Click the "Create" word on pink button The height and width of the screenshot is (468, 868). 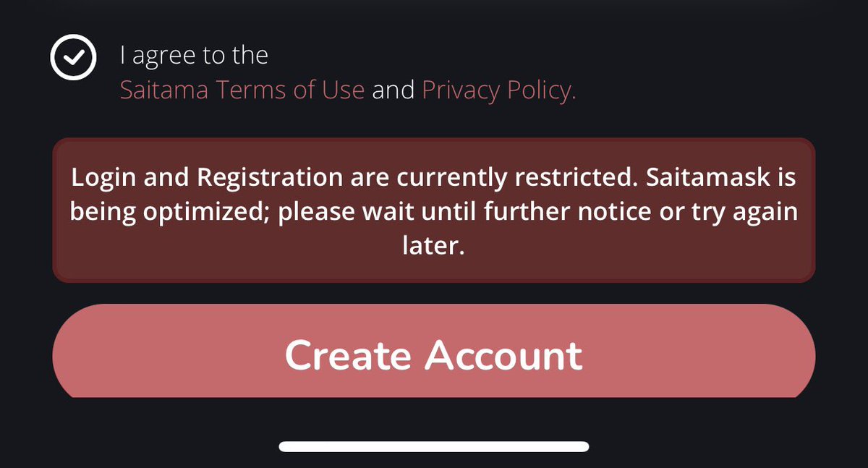point(348,354)
